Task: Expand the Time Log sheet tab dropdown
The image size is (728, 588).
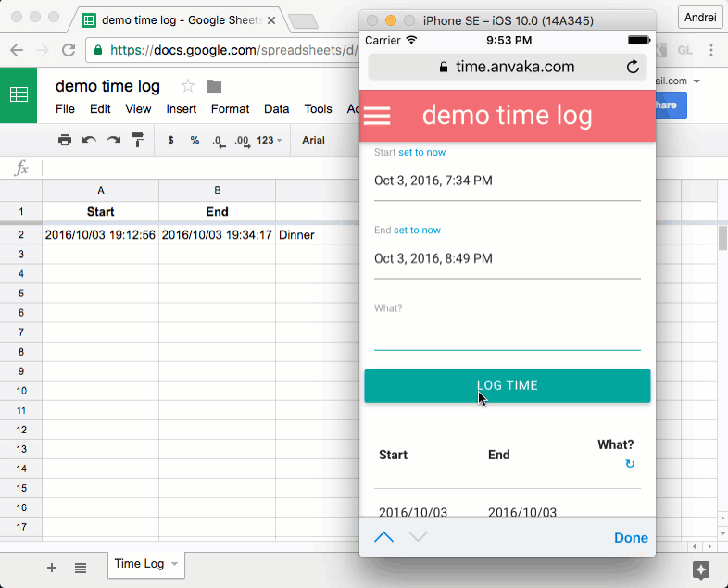Action: pos(175,564)
